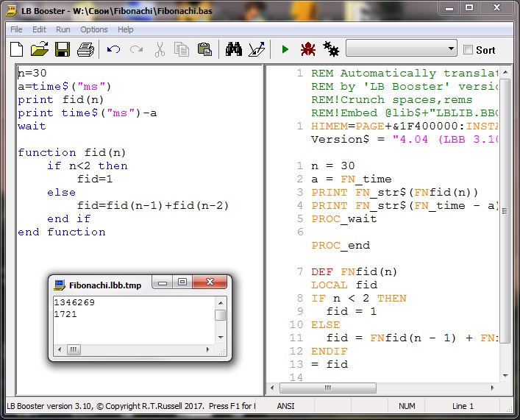Close the Fibonachi.lbb.tmp output window
The height and width of the screenshot is (420, 520).
pos(210,282)
